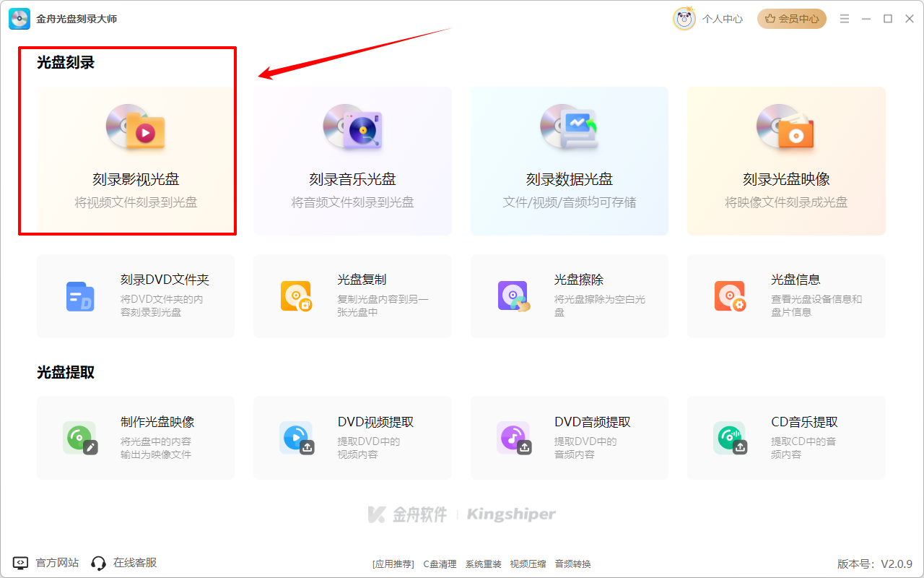Open 个人中心 user profile
924x578 pixels.
(708, 19)
